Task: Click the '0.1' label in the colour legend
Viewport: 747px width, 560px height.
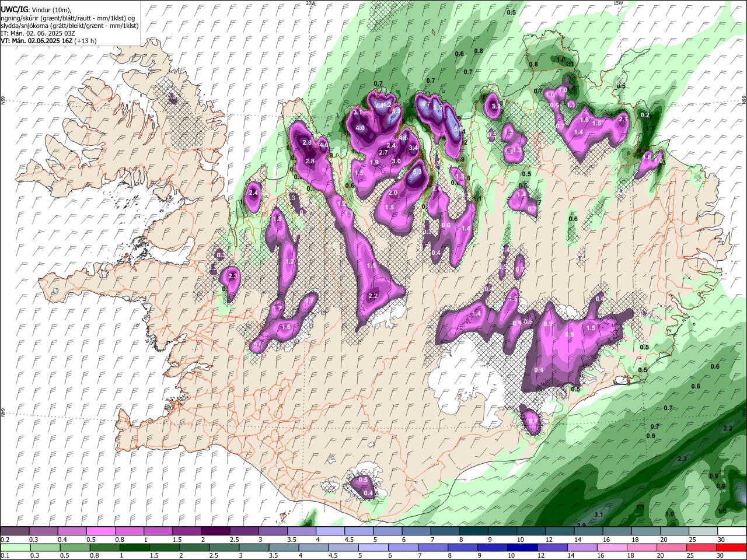Action: (5, 556)
